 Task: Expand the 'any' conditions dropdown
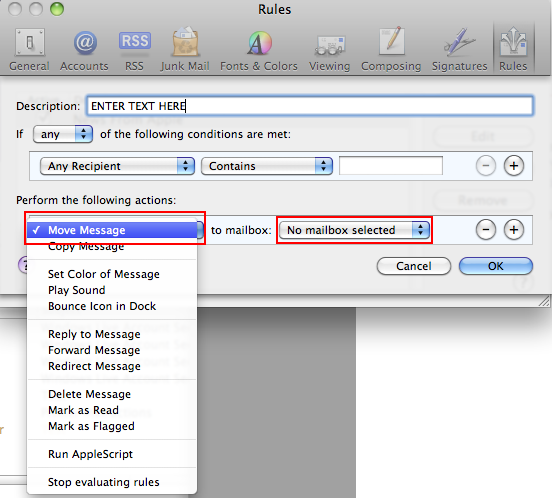click(x=63, y=134)
